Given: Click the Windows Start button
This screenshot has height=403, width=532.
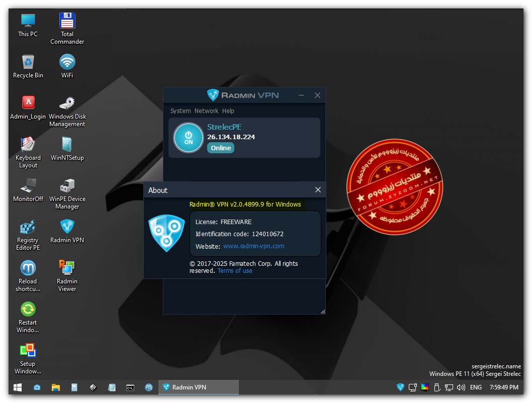Looking at the screenshot, I should [x=18, y=387].
